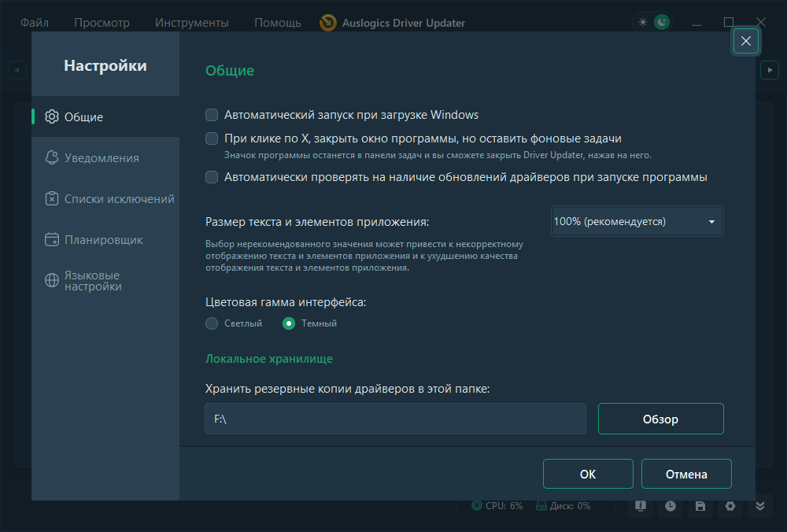Open settings gear icon in status bar
The width and height of the screenshot is (787, 532).
[730, 506]
